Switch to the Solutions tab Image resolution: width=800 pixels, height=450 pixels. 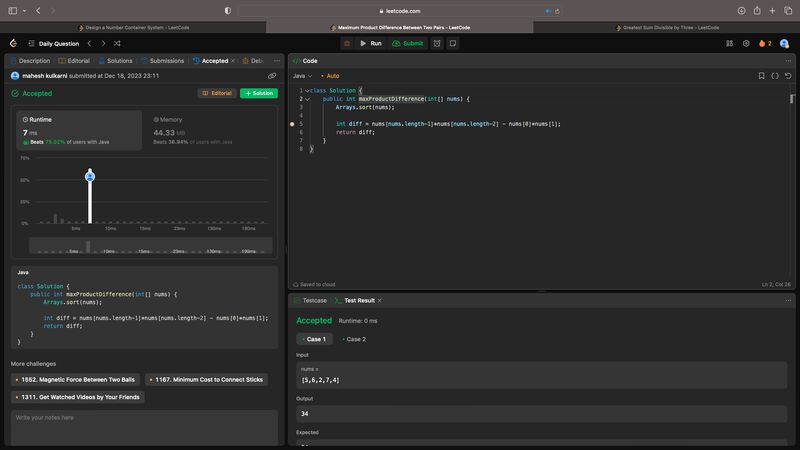115,61
